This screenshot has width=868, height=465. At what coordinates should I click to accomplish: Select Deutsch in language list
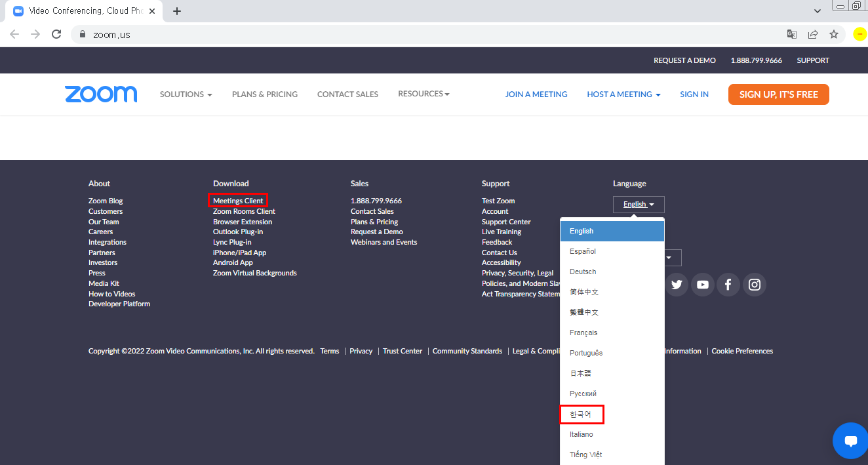612,272
